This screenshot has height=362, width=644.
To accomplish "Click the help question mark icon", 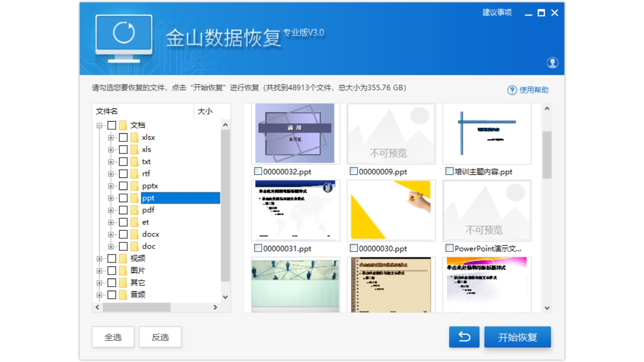I will point(512,90).
